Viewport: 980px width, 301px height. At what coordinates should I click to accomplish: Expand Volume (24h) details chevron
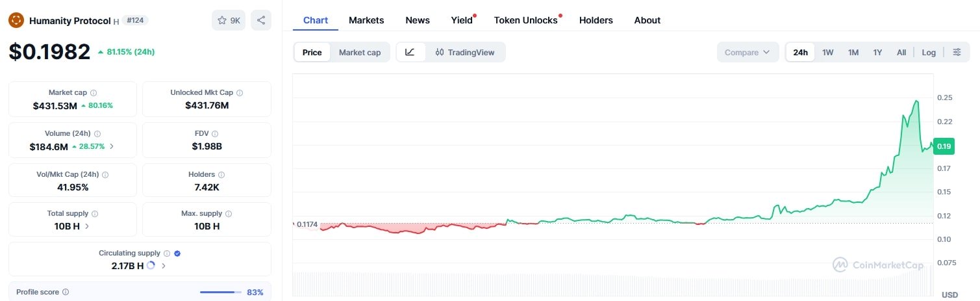tap(111, 146)
